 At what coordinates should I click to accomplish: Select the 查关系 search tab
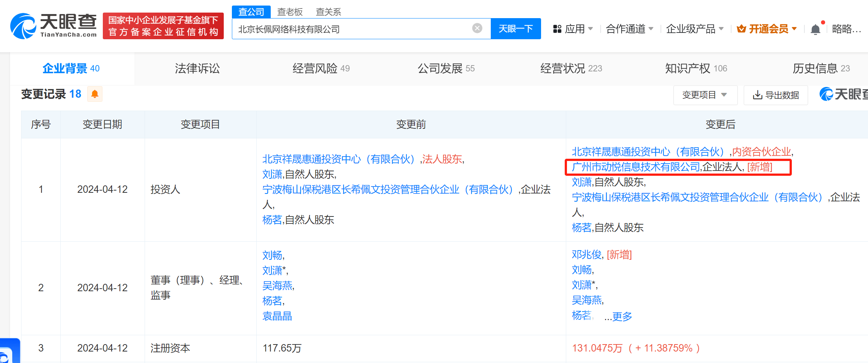[328, 12]
